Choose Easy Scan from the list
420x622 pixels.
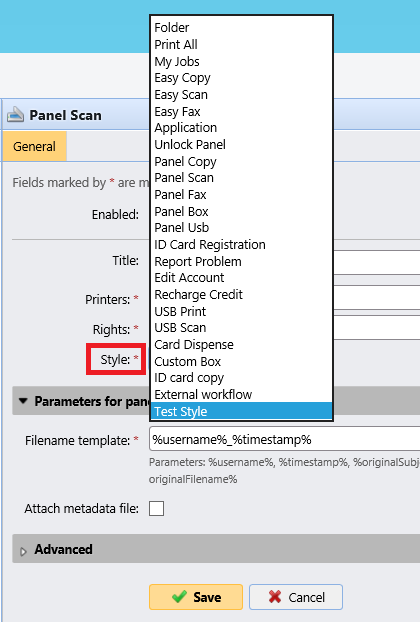pyautogui.click(x=242, y=94)
